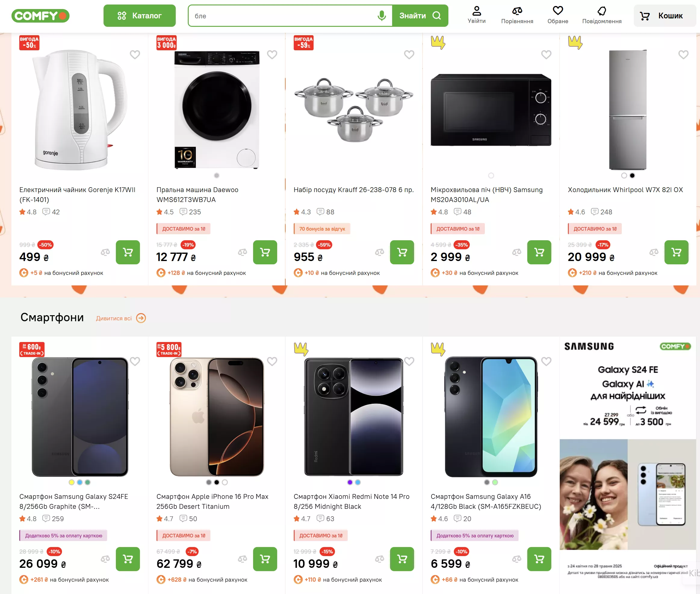Add iPhone 16 Pro Max to cart
This screenshot has height=594, width=700.
(x=265, y=559)
